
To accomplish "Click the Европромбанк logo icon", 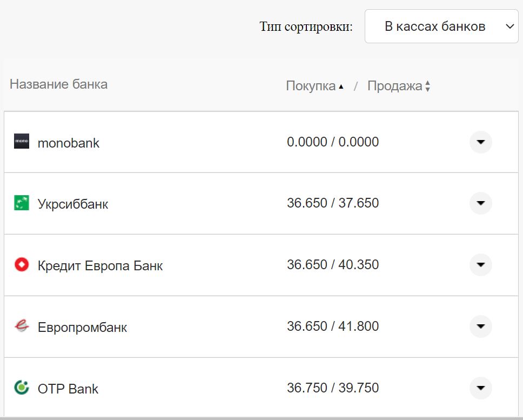I will click(22, 326).
